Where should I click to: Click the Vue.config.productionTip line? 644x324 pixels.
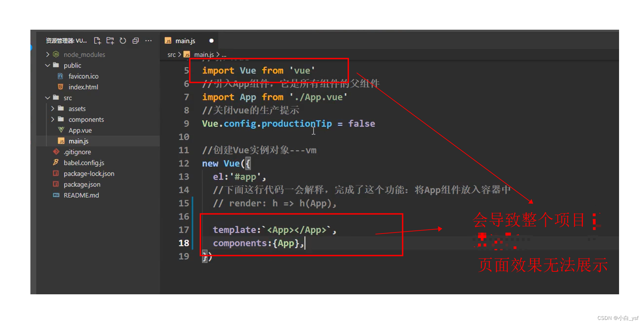(x=288, y=124)
